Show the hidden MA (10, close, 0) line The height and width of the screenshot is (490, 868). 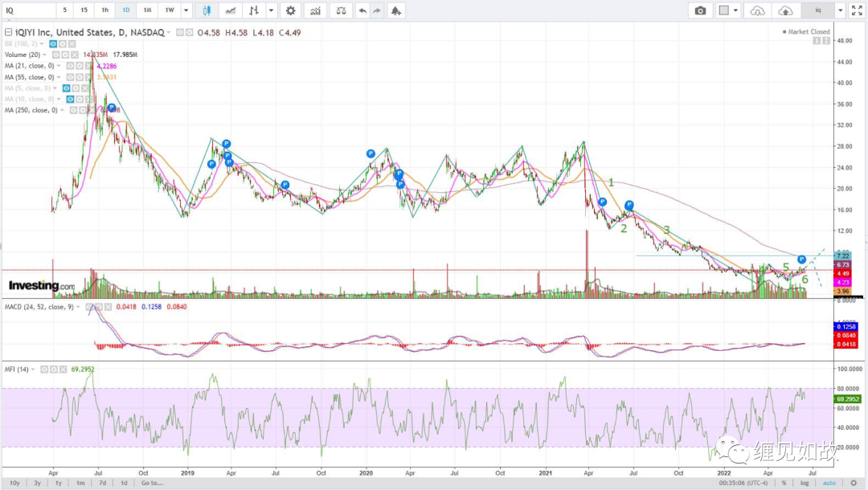[x=70, y=99]
